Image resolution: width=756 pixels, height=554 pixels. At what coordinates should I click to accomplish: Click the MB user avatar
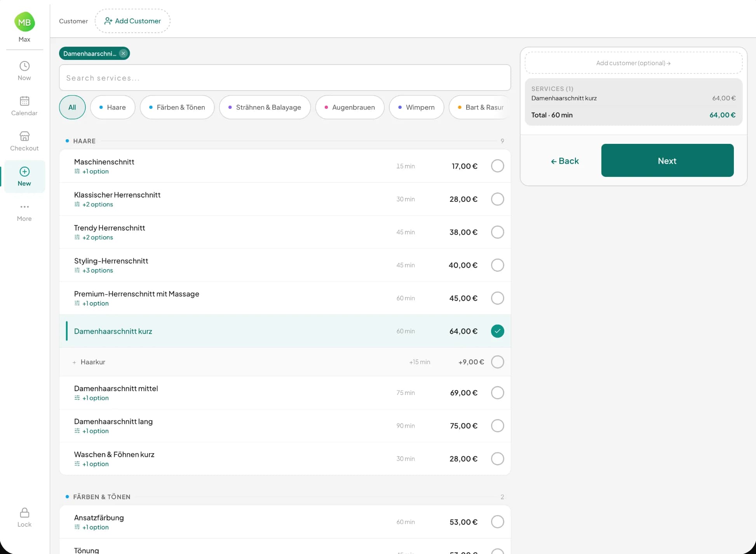pos(24,22)
